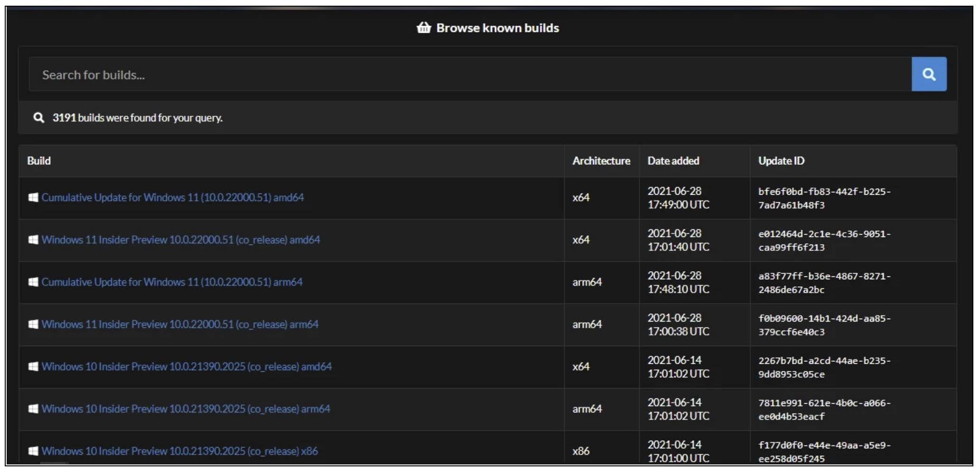Screen dimensions: 980x473
Task: Click the blue search magnifier button
Action: pyautogui.click(x=929, y=74)
